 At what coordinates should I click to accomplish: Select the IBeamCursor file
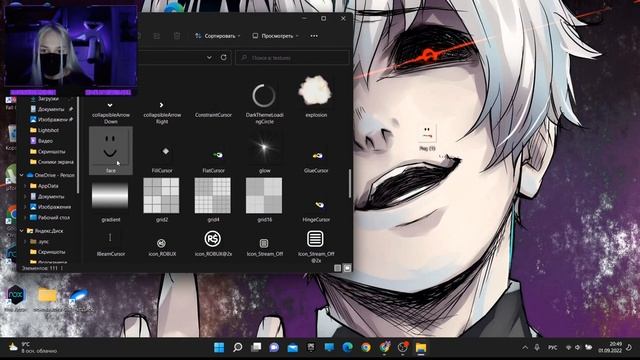111,244
